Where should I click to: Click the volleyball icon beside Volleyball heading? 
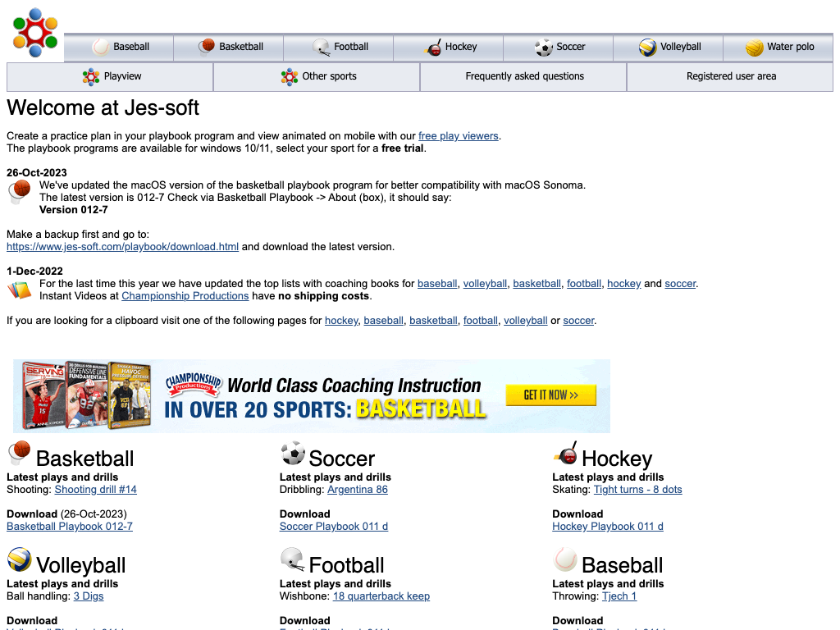click(x=20, y=560)
